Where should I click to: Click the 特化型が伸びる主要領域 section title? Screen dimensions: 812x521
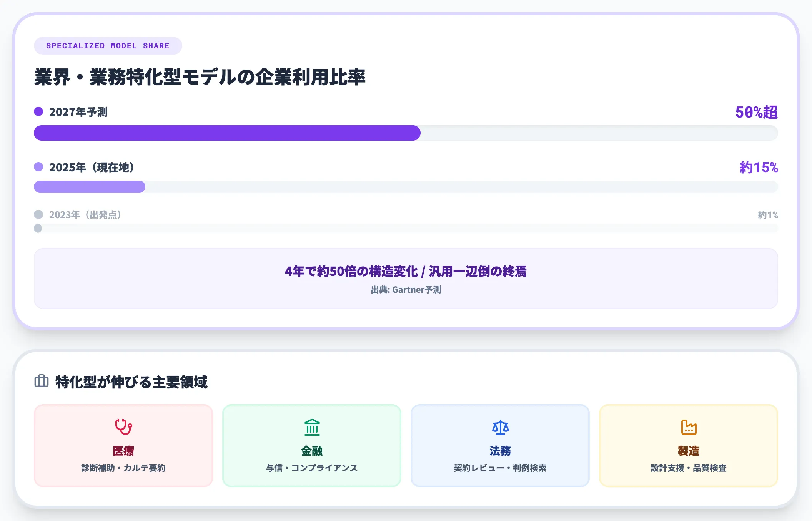point(131,382)
